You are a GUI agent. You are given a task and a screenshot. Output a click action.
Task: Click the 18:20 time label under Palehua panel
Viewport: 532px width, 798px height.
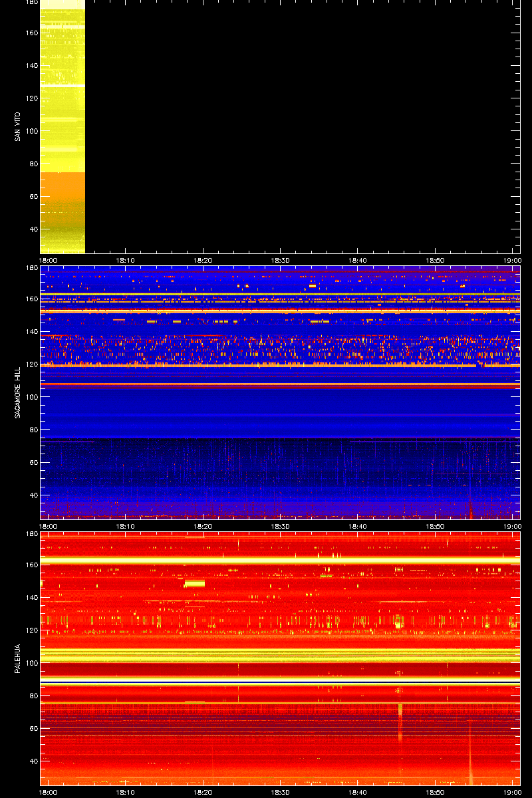click(x=203, y=793)
